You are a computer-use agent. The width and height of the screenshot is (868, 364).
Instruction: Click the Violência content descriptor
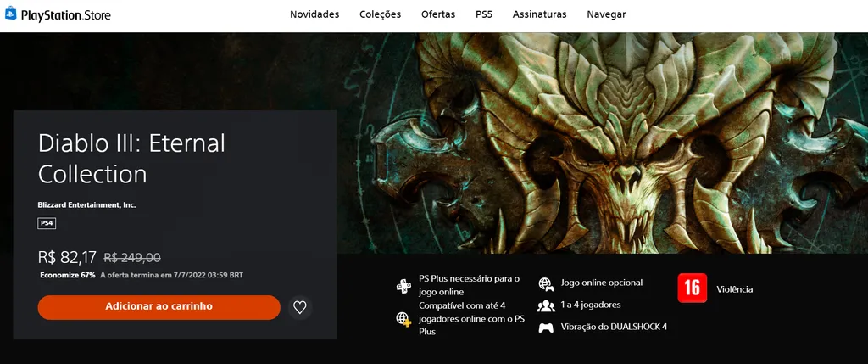pyautogui.click(x=735, y=289)
